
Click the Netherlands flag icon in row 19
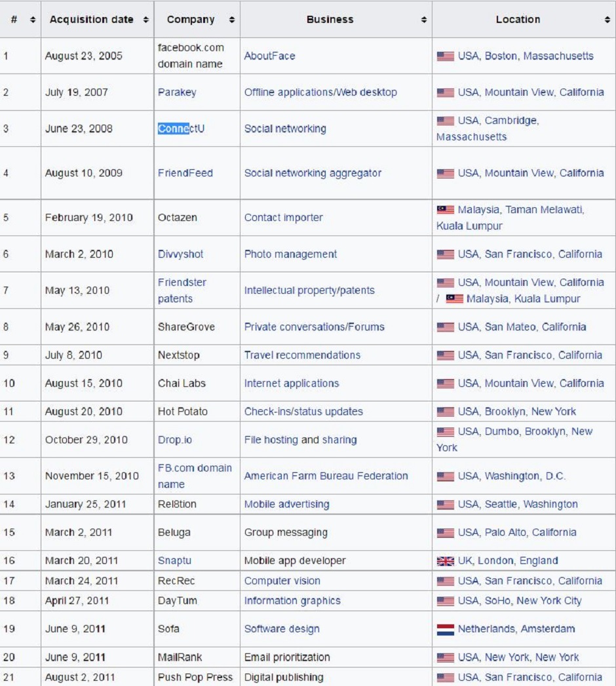point(445,630)
